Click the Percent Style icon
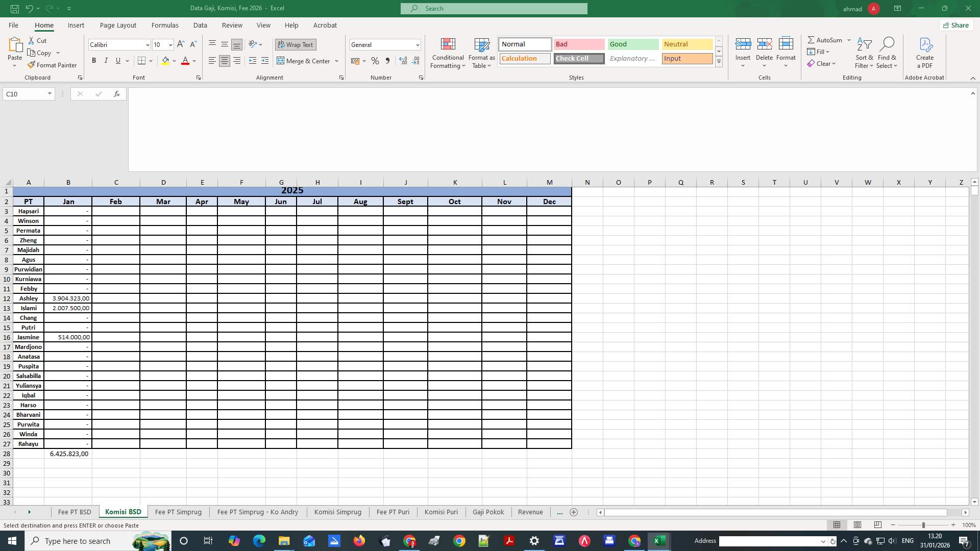 coord(375,61)
